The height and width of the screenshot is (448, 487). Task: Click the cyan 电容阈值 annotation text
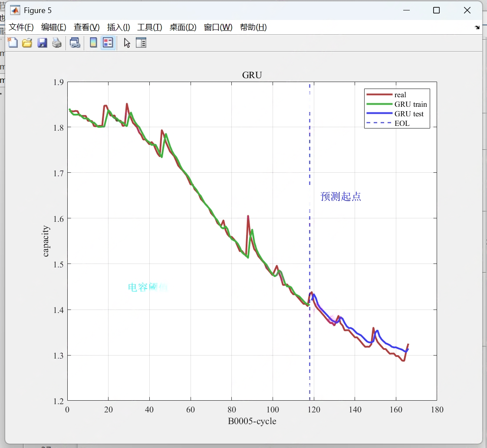click(148, 287)
